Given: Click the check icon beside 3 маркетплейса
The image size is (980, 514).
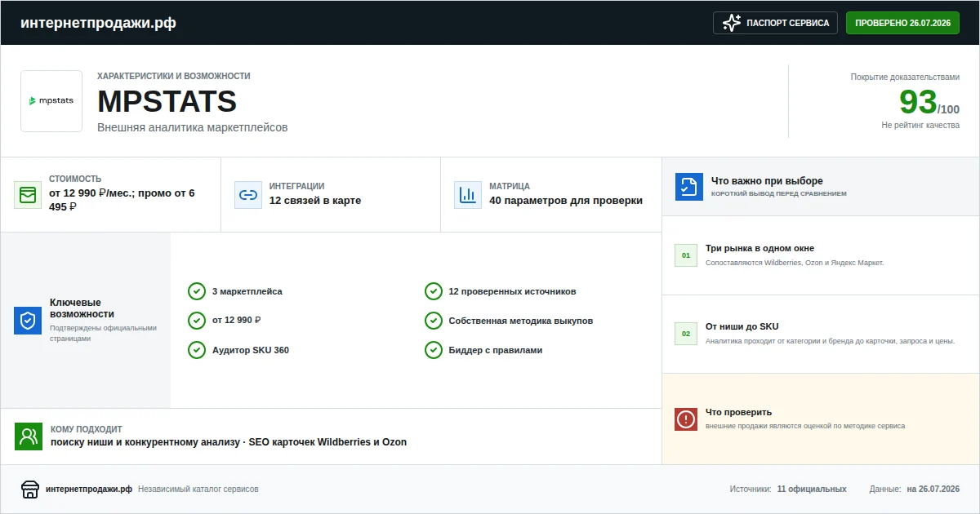Looking at the screenshot, I should point(197,291).
